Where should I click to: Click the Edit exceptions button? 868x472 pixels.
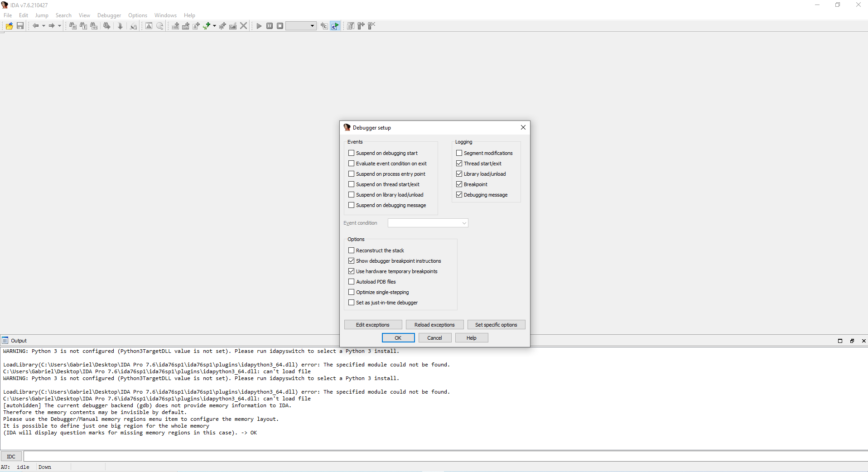(x=373, y=325)
